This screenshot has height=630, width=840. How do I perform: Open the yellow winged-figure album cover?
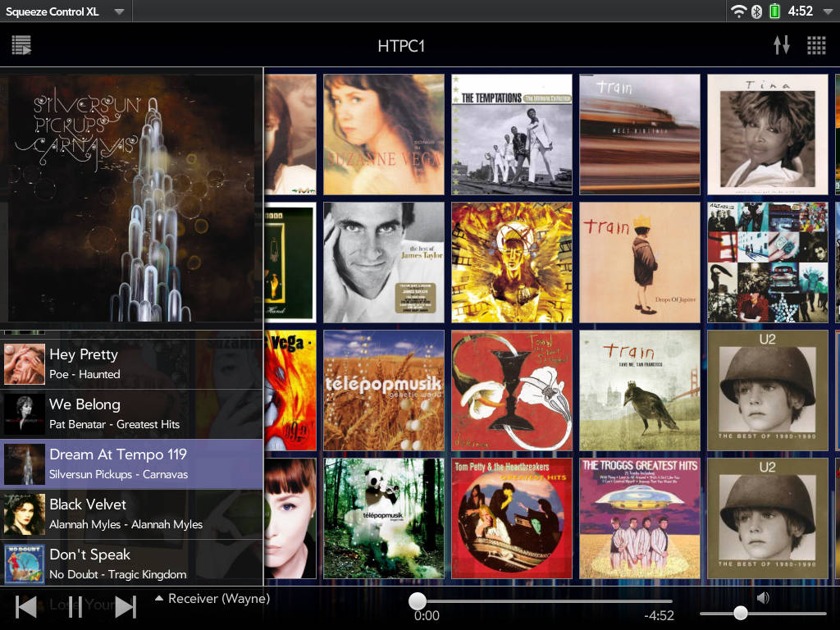[512, 262]
